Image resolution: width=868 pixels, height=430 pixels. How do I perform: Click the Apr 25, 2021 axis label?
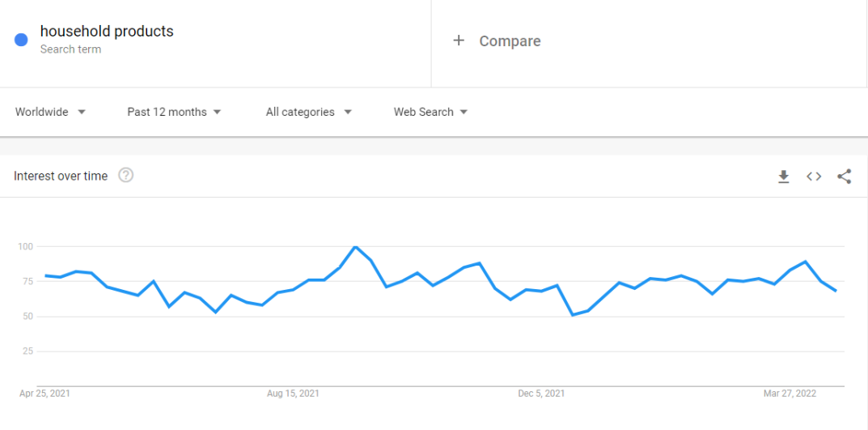(44, 394)
